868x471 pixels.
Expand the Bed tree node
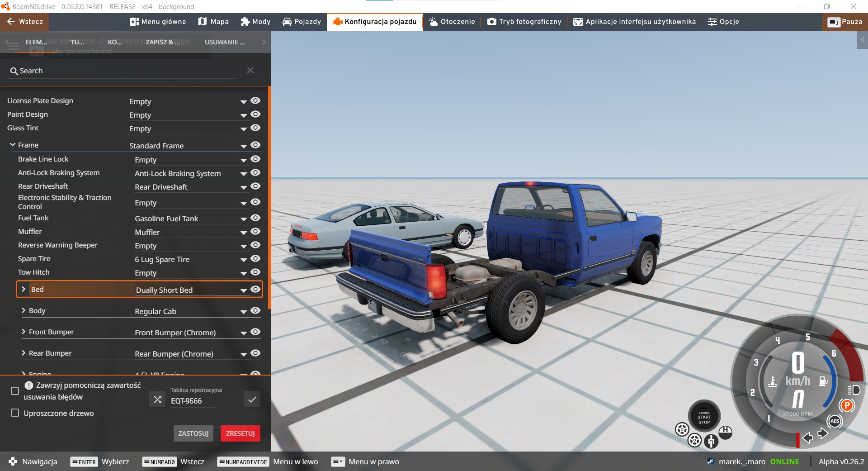pyautogui.click(x=24, y=289)
